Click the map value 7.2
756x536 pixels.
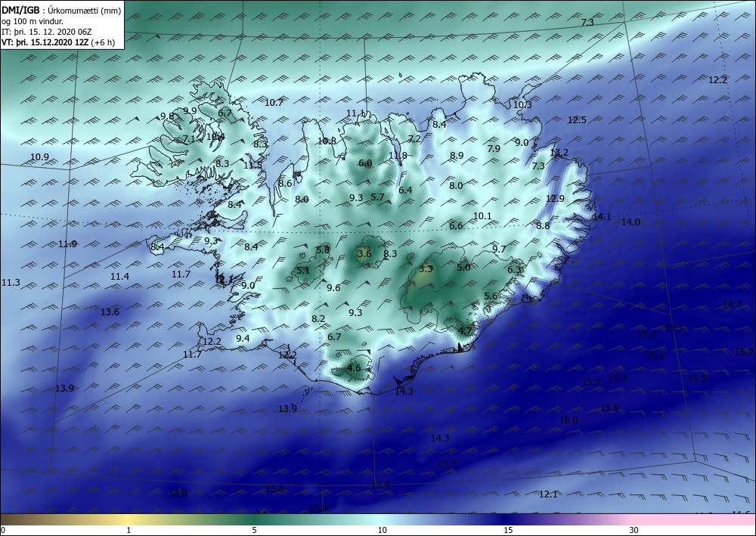click(414, 139)
